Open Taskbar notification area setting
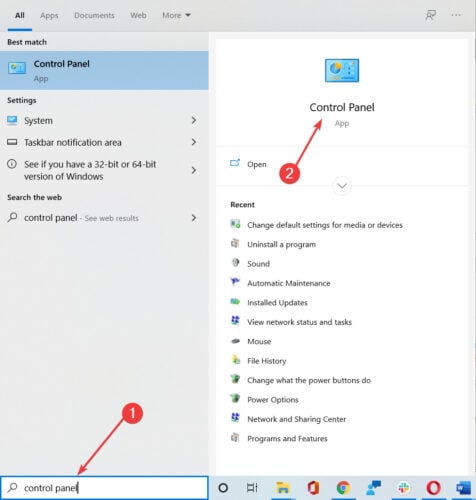Screen dimensions: 476x500 [x=104, y=142]
